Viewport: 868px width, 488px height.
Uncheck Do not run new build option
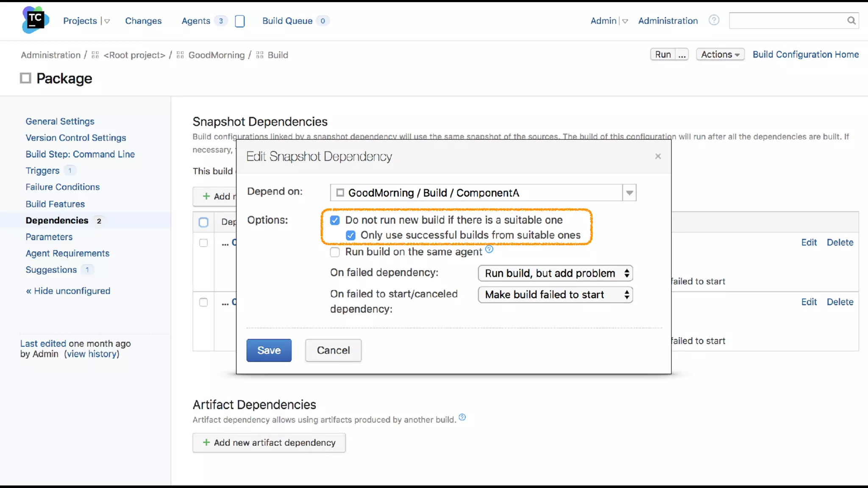(x=335, y=220)
